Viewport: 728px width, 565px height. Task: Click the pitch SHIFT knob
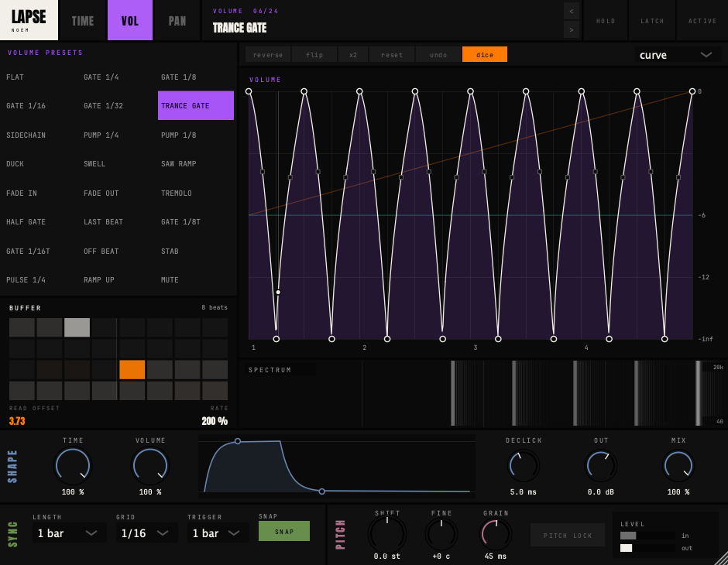click(387, 533)
